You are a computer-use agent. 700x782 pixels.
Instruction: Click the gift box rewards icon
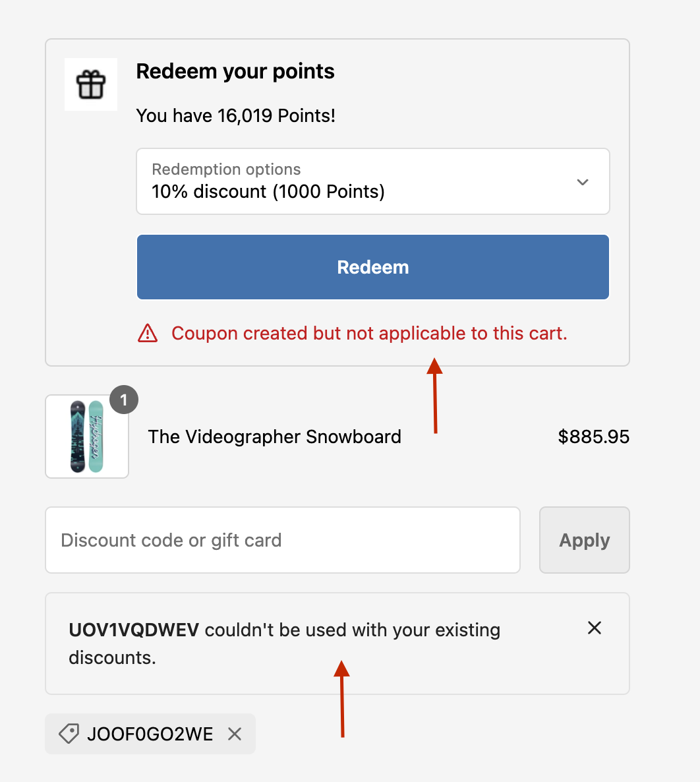click(x=90, y=84)
